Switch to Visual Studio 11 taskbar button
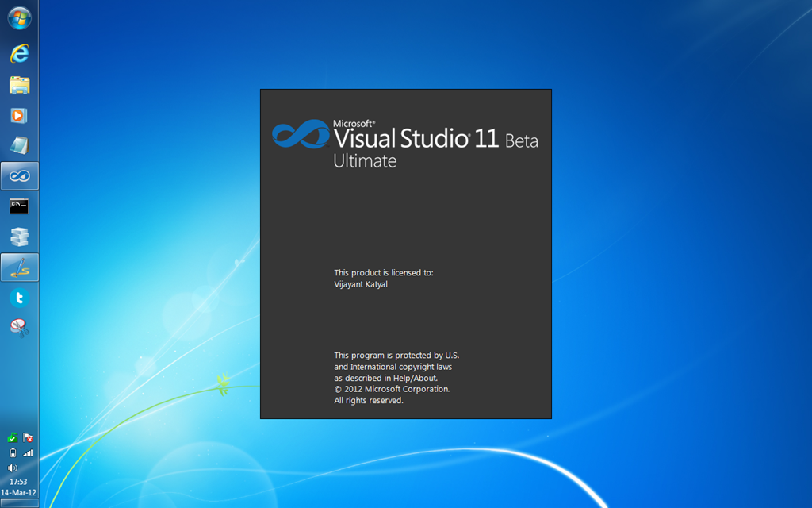This screenshot has height=508, width=812. pos(19,175)
